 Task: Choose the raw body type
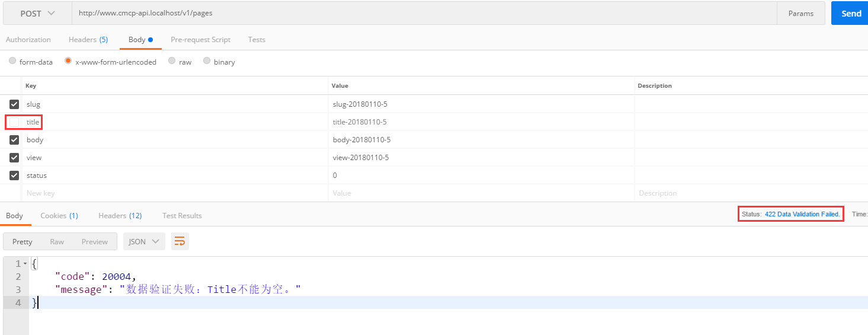(x=172, y=61)
